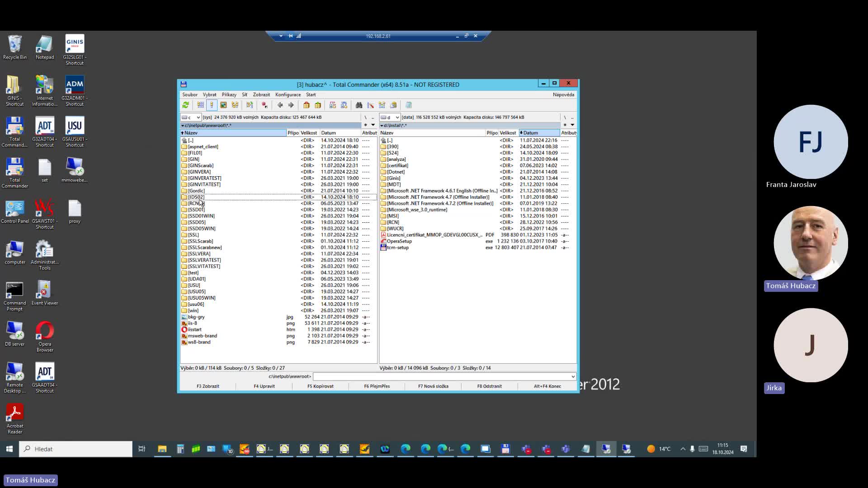This screenshot has width=868, height=488.
Task: Open the Zobrazit menu
Action: click(261, 94)
